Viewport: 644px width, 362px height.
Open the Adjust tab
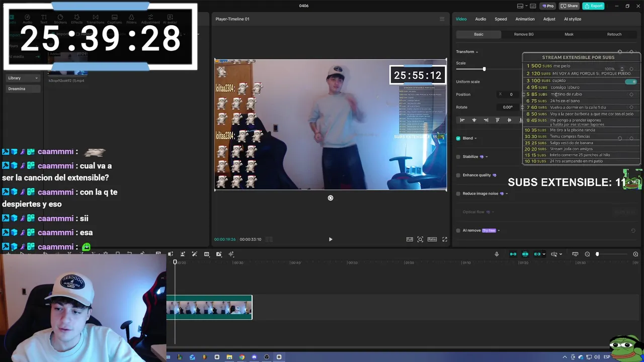[x=549, y=19]
